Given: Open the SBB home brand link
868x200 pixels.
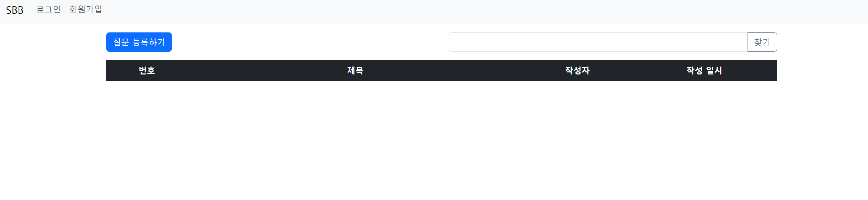Looking at the screenshot, I should [15, 10].
